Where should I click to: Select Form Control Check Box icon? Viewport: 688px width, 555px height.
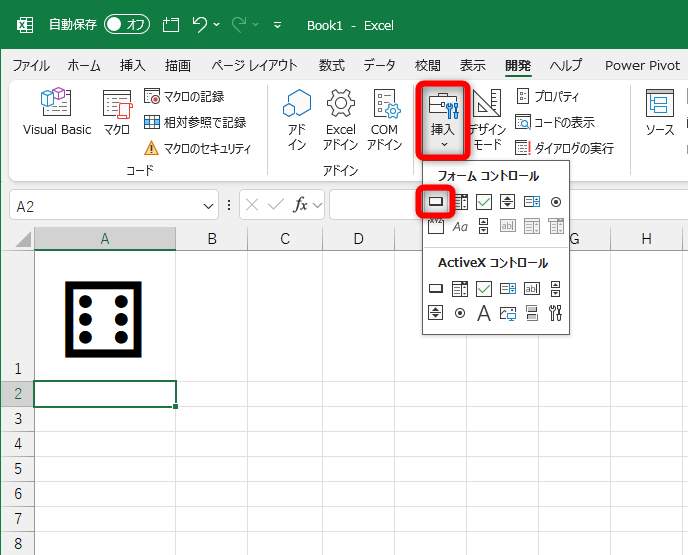pyautogui.click(x=484, y=202)
